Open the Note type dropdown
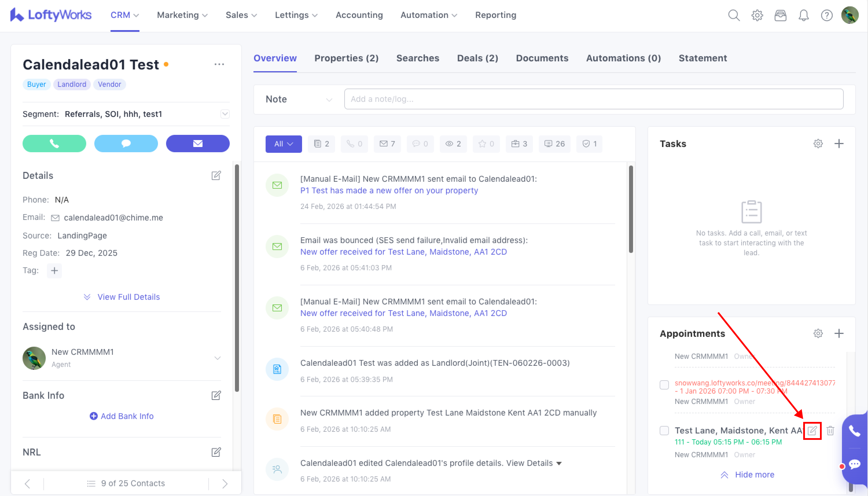This screenshot has height=496, width=868. pos(298,99)
